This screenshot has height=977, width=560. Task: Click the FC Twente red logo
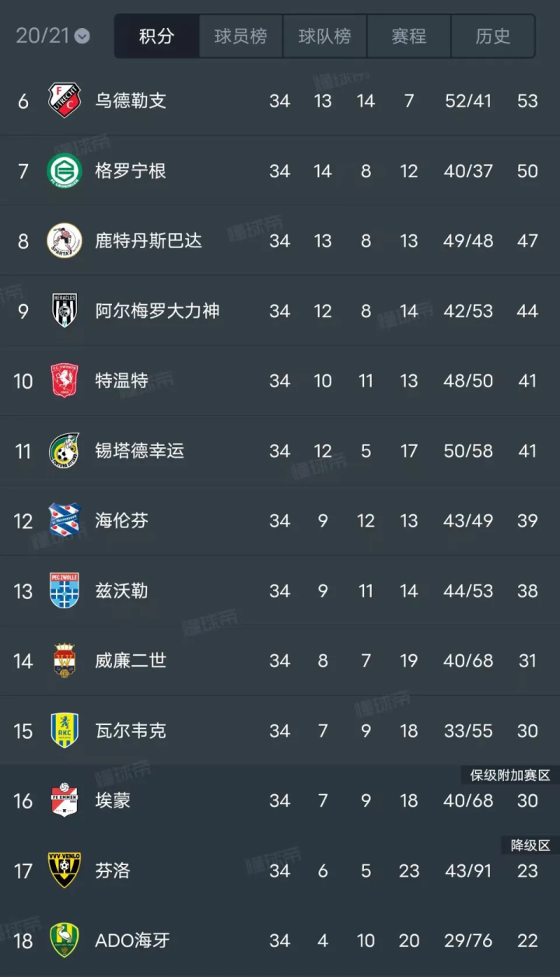[65, 380]
